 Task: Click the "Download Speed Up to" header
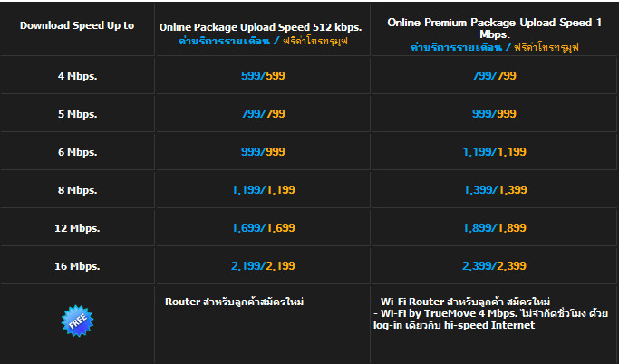tap(77, 25)
